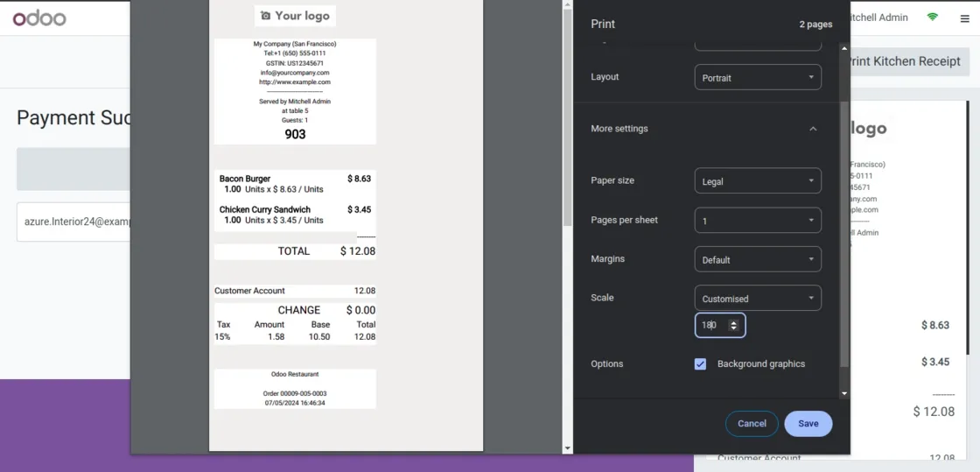Click the camera icon in Your logo
Screen dimensions: 980x472
[266, 16]
